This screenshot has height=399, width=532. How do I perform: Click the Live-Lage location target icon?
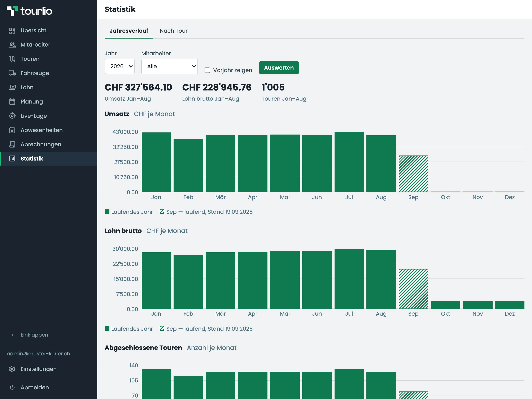tap(12, 116)
